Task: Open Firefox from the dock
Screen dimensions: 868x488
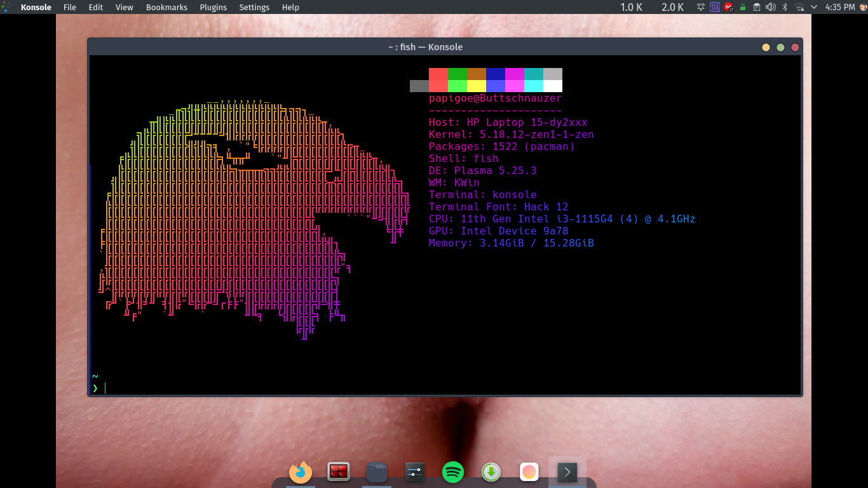Action: [x=301, y=472]
